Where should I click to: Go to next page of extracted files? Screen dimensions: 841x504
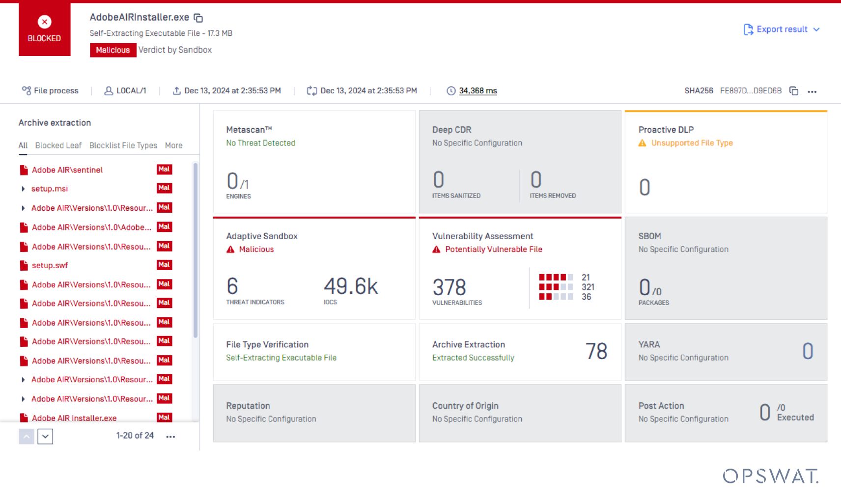(x=45, y=436)
